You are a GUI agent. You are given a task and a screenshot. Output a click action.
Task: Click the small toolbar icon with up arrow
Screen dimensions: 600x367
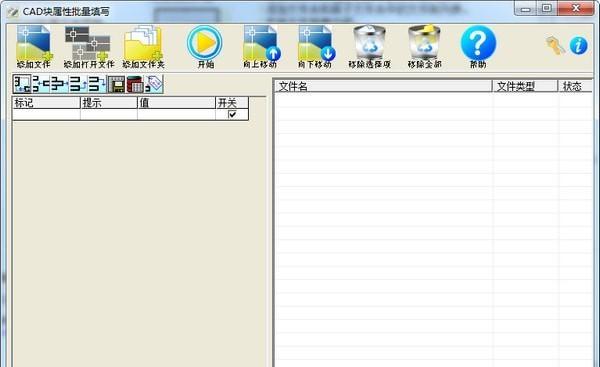pos(78,84)
